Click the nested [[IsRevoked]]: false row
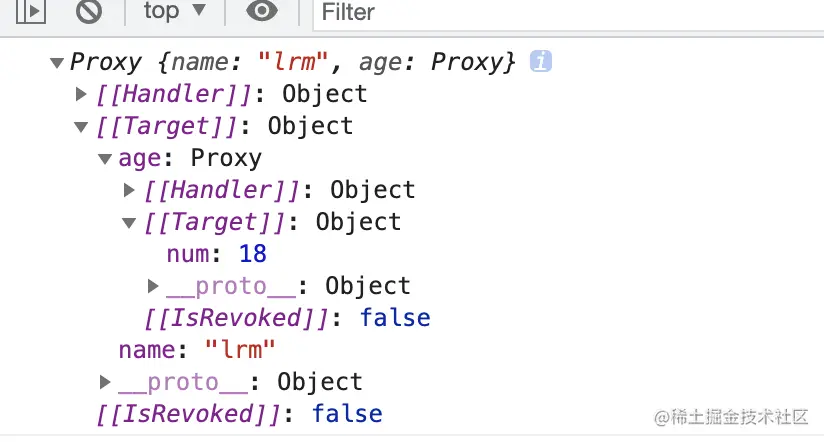Viewport: 824px width, 442px height. [288, 318]
